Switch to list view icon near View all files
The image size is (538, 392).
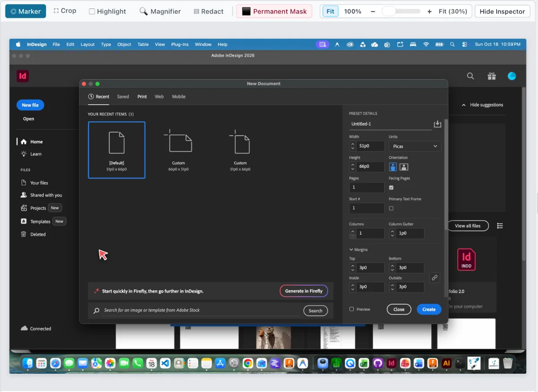pos(500,226)
